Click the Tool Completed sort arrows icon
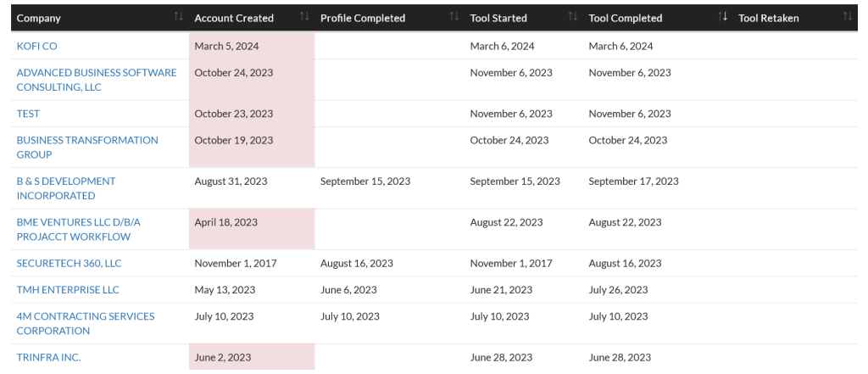This screenshot has width=868, height=374. click(x=723, y=18)
